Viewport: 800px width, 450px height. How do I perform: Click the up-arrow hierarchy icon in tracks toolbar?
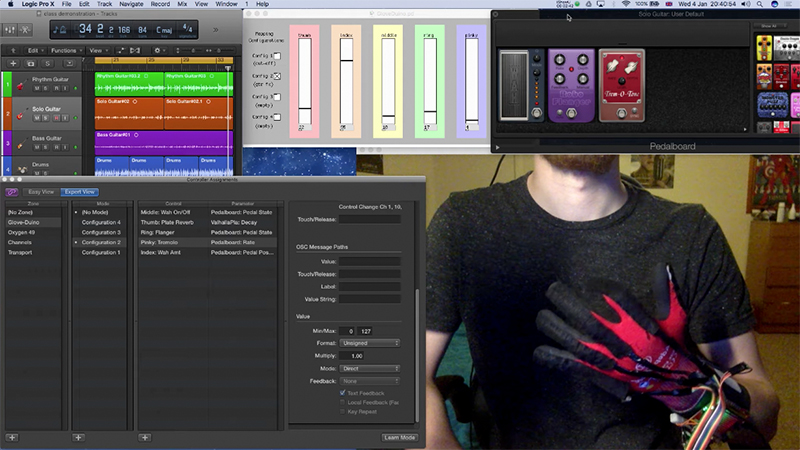pyautogui.click(x=13, y=51)
